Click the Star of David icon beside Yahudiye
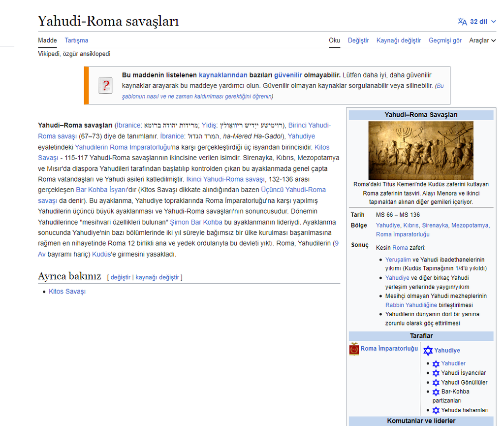This screenshot has height=426, width=504. 428,351
